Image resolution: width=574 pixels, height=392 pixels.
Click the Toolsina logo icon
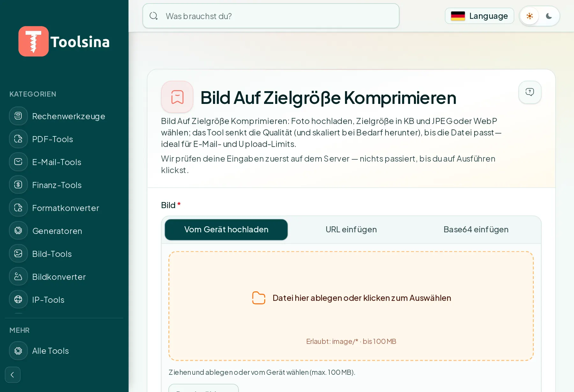(33, 41)
